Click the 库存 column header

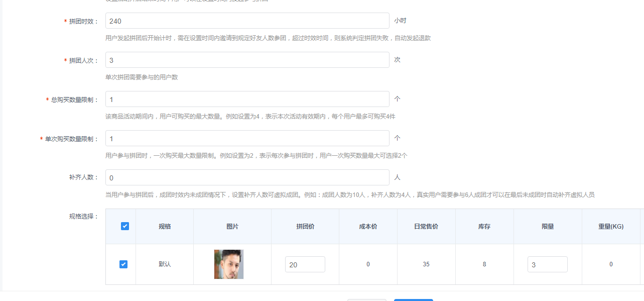point(484,227)
